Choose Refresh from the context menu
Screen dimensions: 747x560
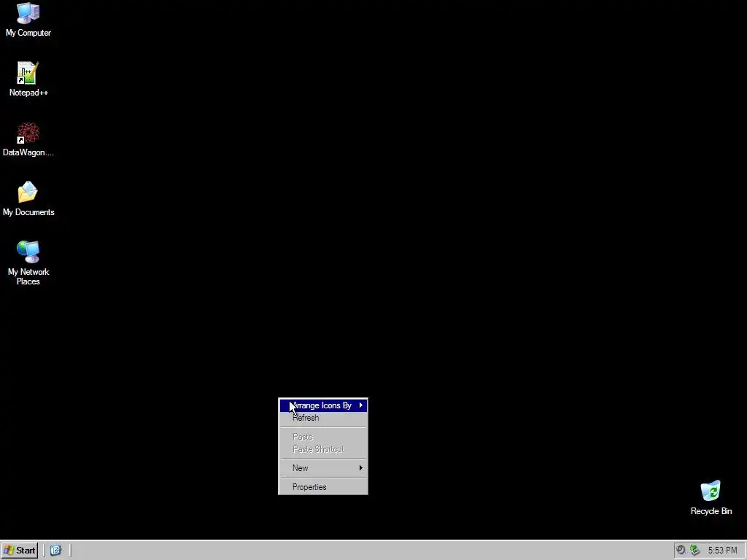pyautogui.click(x=323, y=418)
